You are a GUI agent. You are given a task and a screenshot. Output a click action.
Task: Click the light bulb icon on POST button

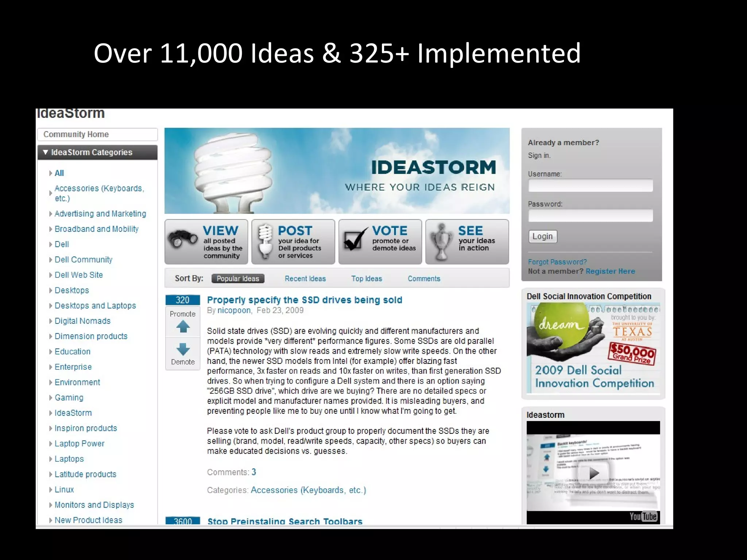265,241
